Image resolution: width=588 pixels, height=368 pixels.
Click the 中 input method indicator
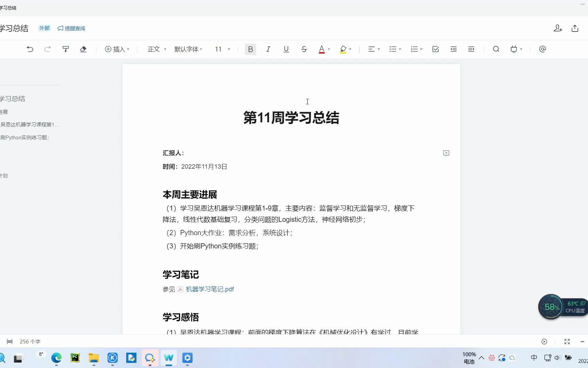(534, 357)
